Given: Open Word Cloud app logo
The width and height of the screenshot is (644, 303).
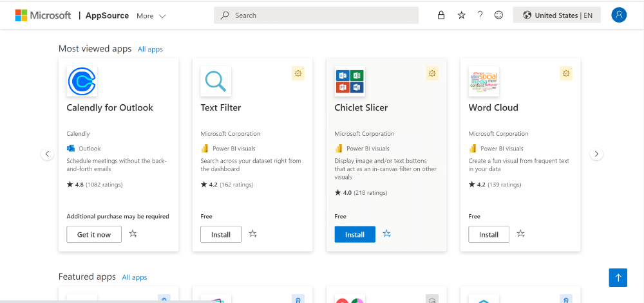Looking at the screenshot, I should tap(484, 81).
